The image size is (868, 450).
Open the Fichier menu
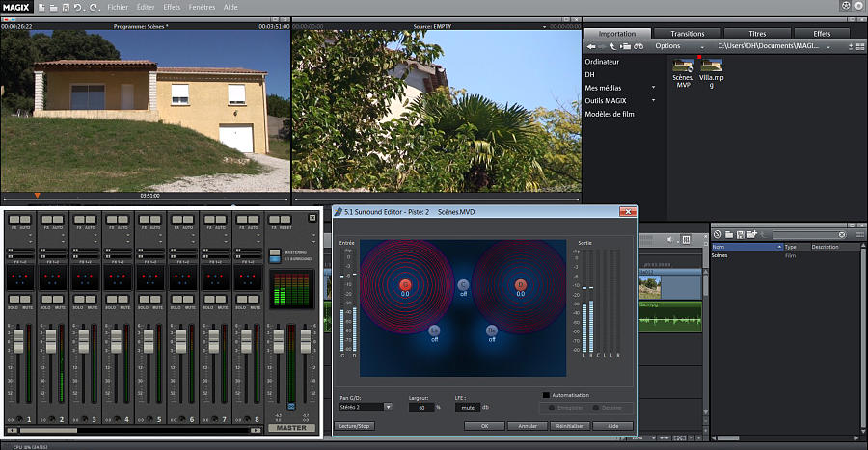tap(118, 7)
